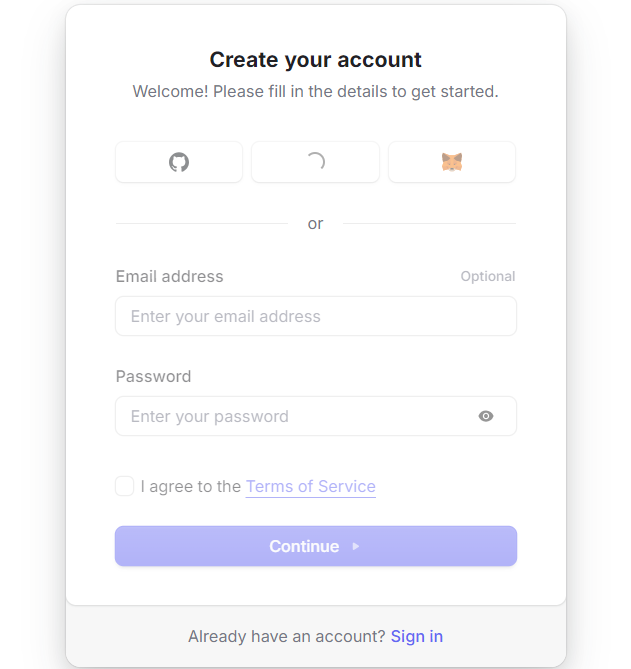The height and width of the screenshot is (669, 631).
Task: Check the Terms of Service agreement checkbox
Action: coord(125,486)
